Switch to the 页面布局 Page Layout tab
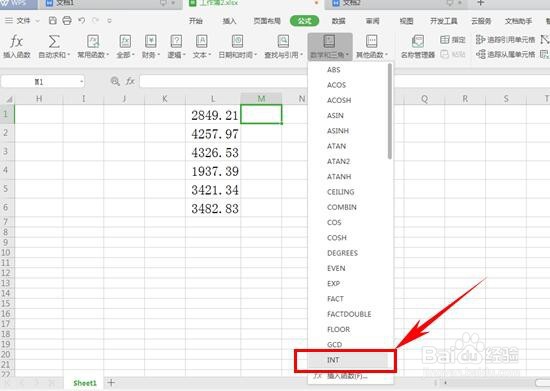 point(267,21)
